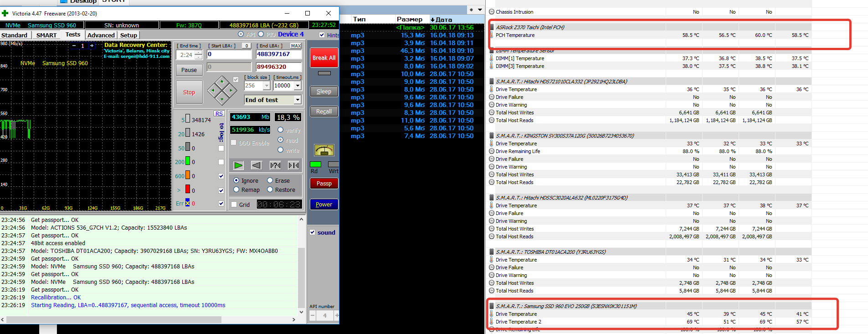Image resolution: width=868 pixels, height=334 pixels.
Task: Increase the API number with plus
Action: (337, 315)
